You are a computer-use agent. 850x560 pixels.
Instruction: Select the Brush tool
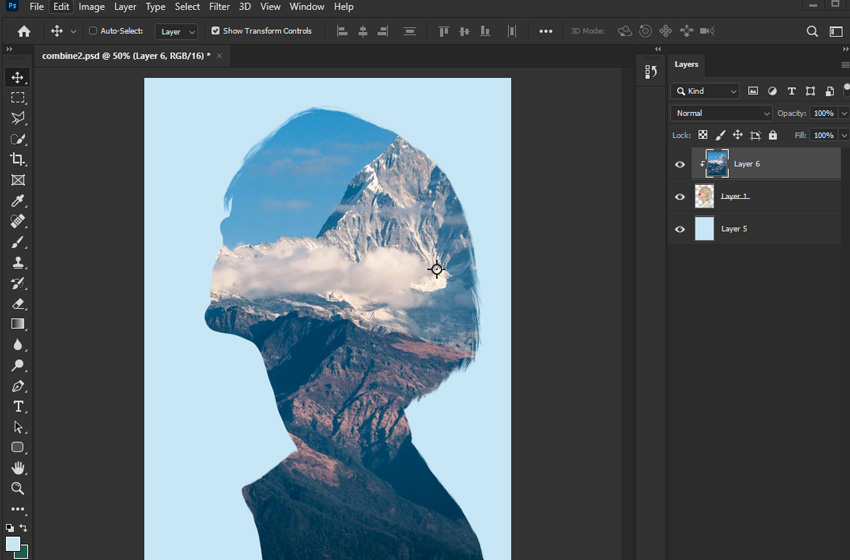(17, 242)
